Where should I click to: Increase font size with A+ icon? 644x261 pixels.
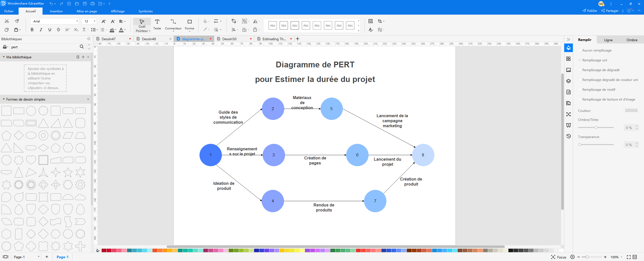[103, 21]
